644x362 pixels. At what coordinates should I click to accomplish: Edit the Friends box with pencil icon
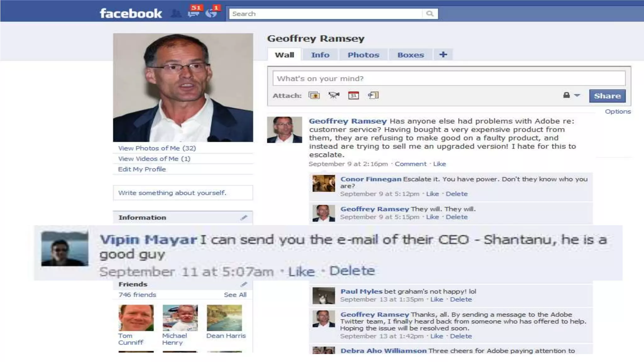tap(244, 284)
